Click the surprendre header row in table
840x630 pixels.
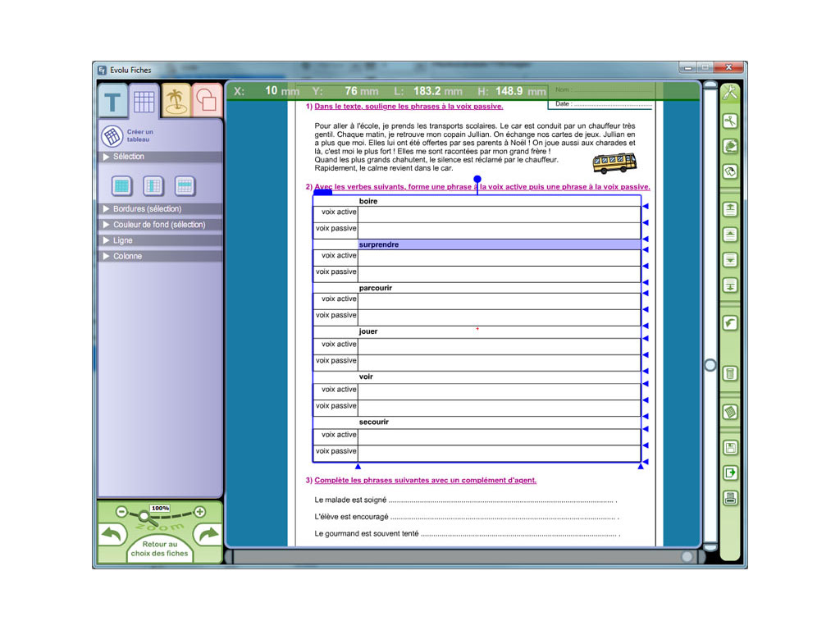[x=499, y=244]
